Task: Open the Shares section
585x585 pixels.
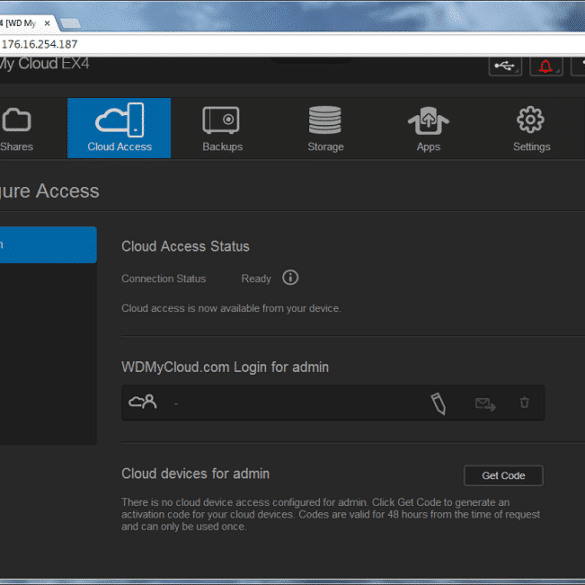Action: (x=16, y=128)
